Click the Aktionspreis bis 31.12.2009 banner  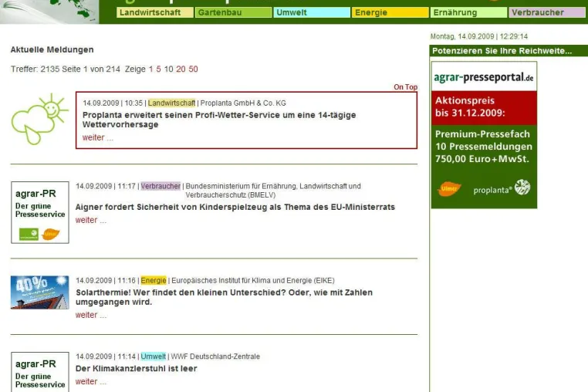(484, 108)
